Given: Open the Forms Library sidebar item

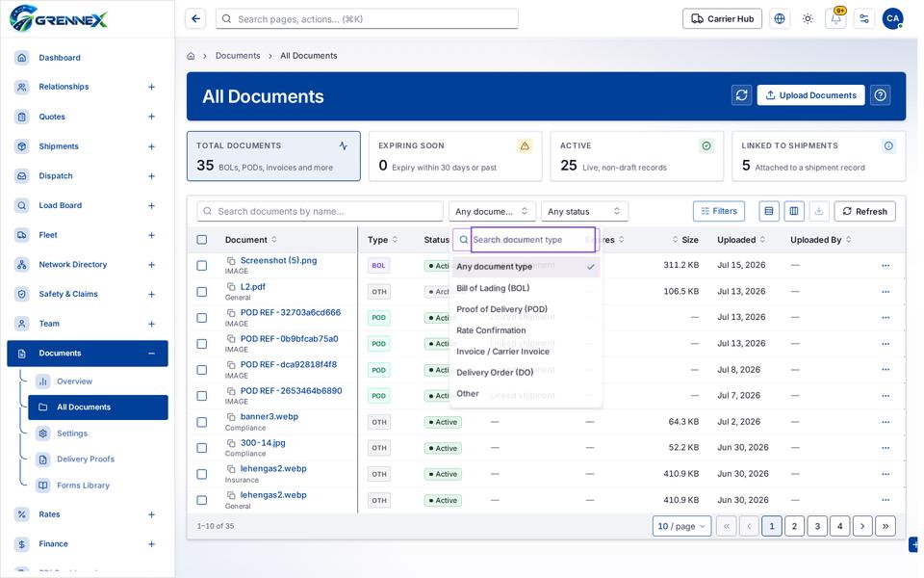Looking at the screenshot, I should (83, 486).
